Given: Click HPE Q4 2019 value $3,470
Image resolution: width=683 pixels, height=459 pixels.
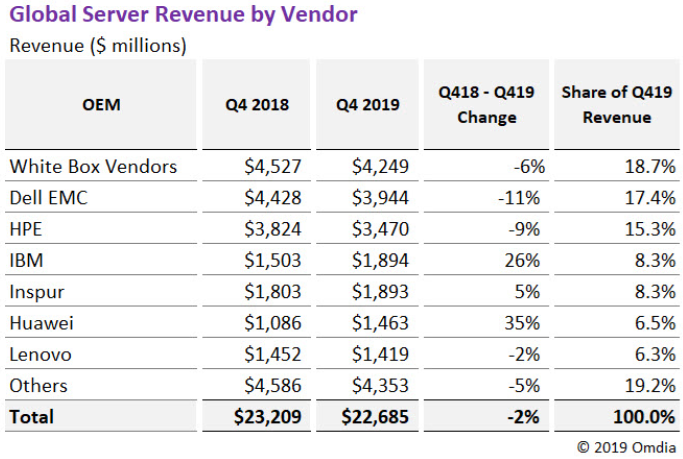Looking at the screenshot, I should (380, 230).
